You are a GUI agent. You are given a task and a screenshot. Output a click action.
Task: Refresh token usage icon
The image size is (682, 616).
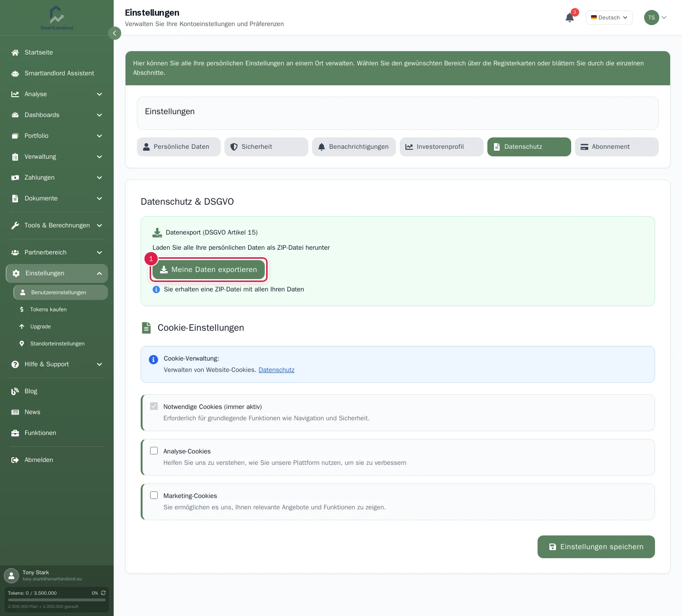[103, 593]
